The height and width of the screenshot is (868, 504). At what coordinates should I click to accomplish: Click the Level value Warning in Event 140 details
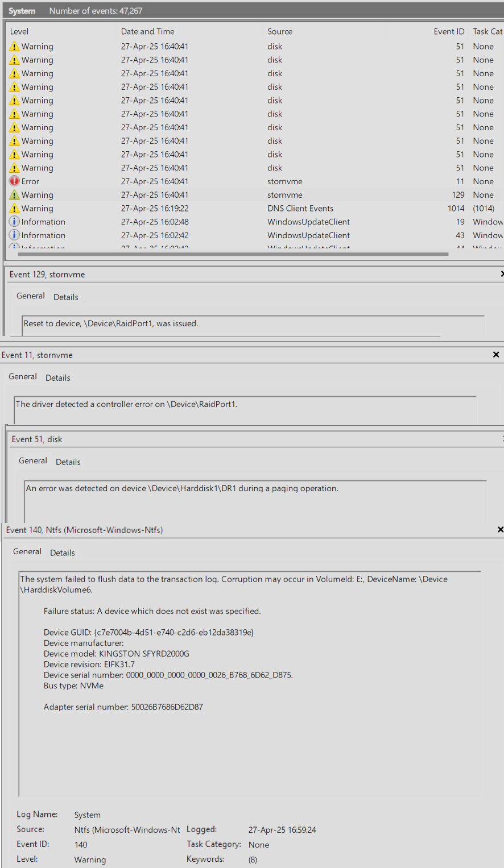click(x=90, y=859)
